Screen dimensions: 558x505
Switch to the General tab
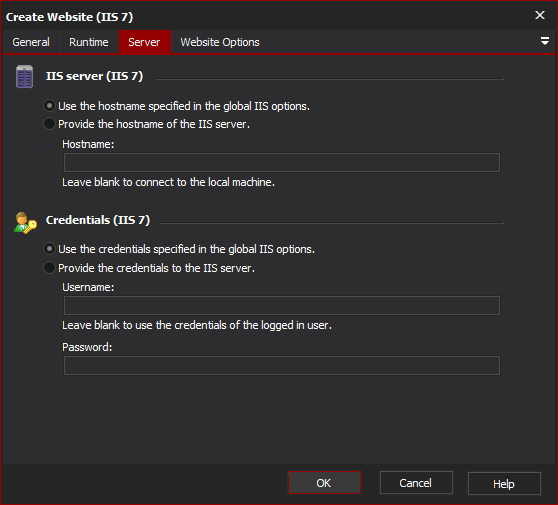point(31,42)
